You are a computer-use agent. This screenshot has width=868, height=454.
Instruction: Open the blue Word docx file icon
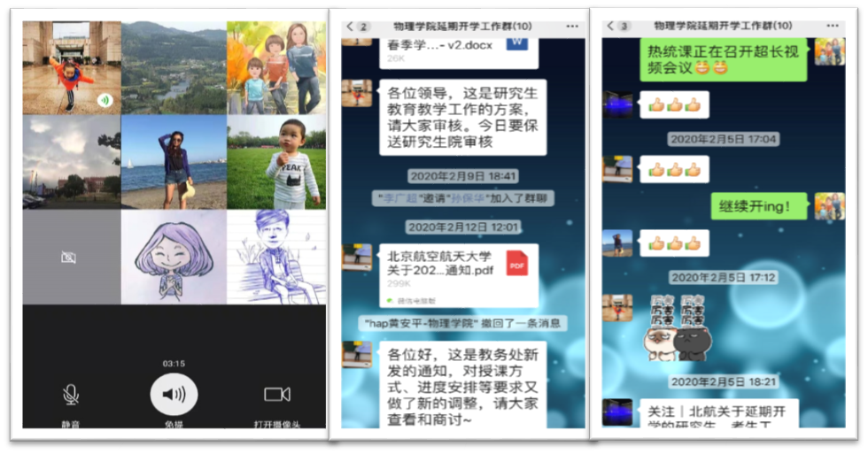(x=515, y=44)
